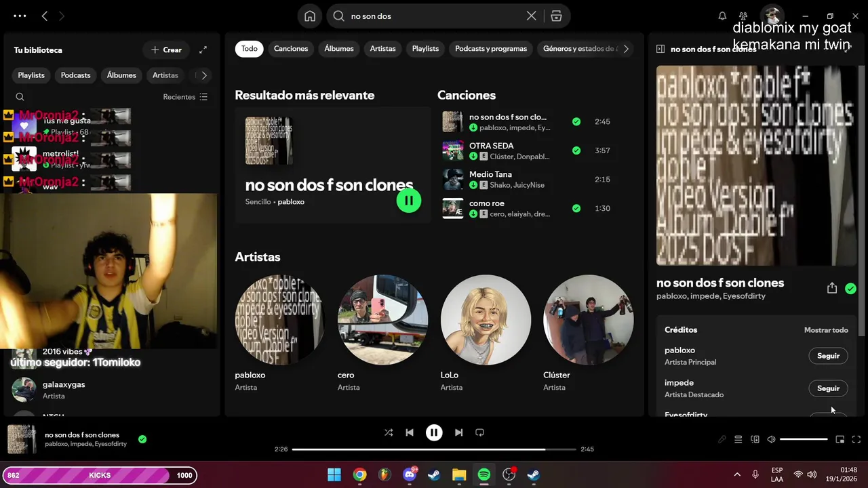Image resolution: width=868 pixels, height=488 pixels.
Task: Open the Recientes sort dropdown
Action: 185,97
